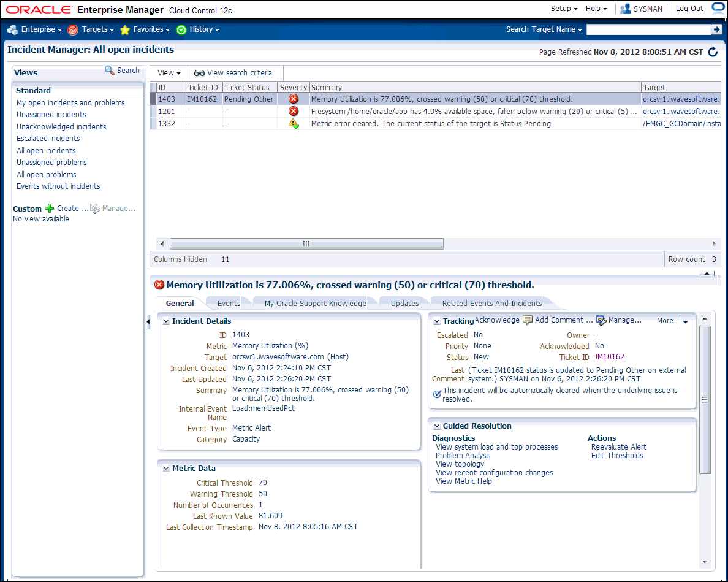Screen dimensions: 728x582
Task: Click the Summary column header
Action: (476, 87)
